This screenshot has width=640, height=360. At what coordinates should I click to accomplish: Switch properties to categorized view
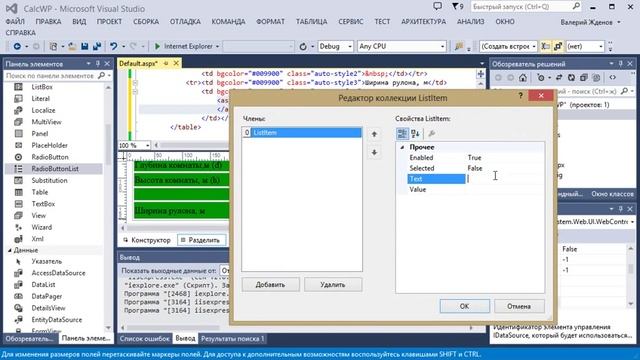pyautogui.click(x=402, y=133)
